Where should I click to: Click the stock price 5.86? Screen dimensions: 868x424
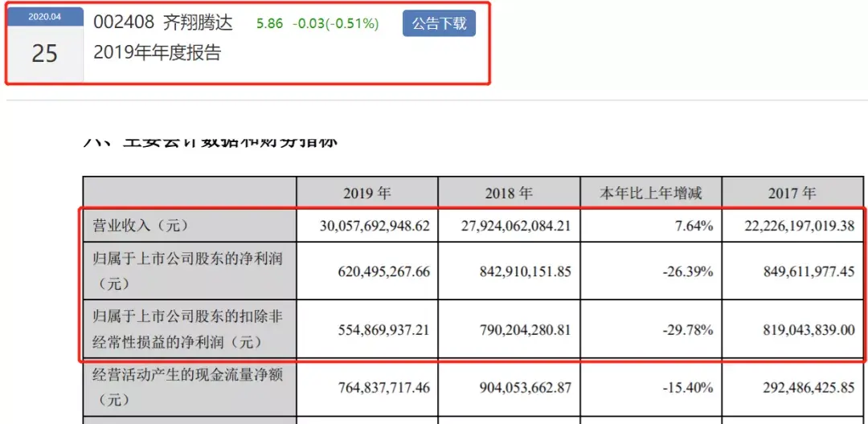click(268, 24)
